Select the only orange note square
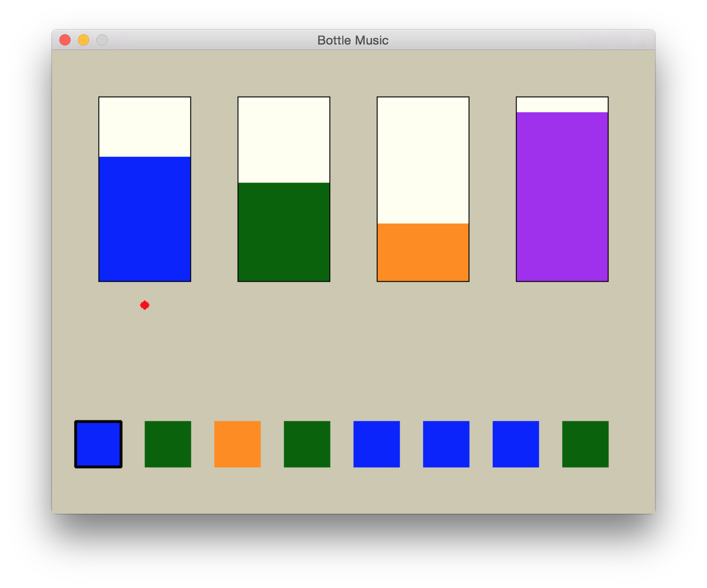 (238, 444)
